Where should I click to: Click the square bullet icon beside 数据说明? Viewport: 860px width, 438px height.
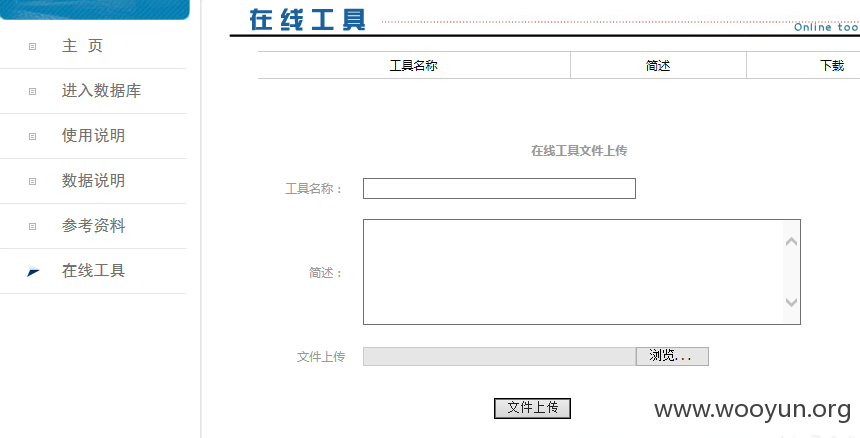[32, 181]
